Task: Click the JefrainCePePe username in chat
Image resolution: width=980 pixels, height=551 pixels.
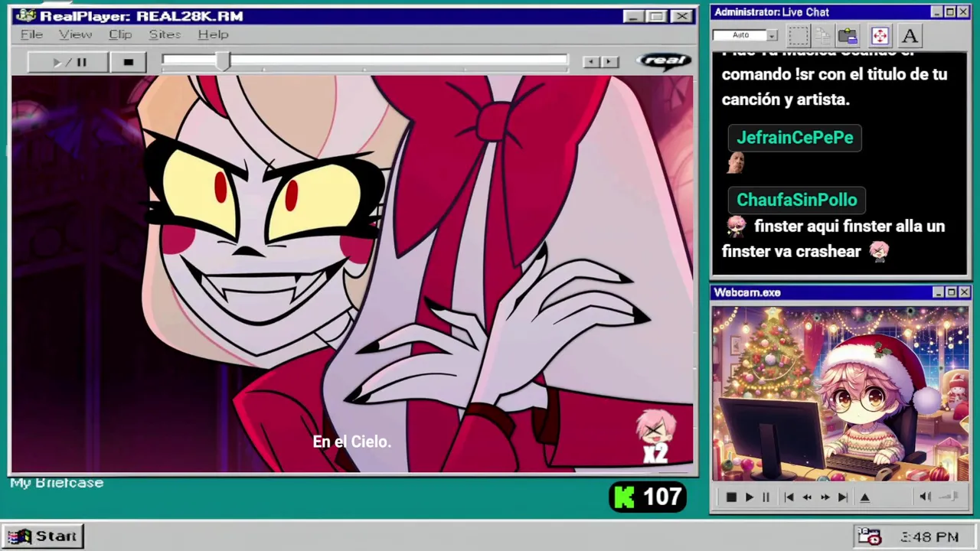Action: [795, 138]
